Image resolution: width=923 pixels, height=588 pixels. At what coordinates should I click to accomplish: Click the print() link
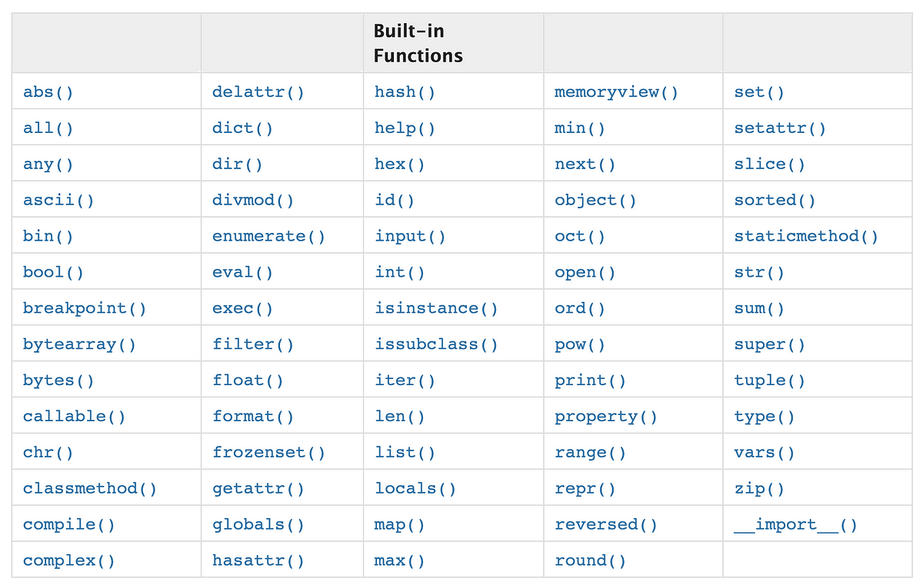click(590, 380)
